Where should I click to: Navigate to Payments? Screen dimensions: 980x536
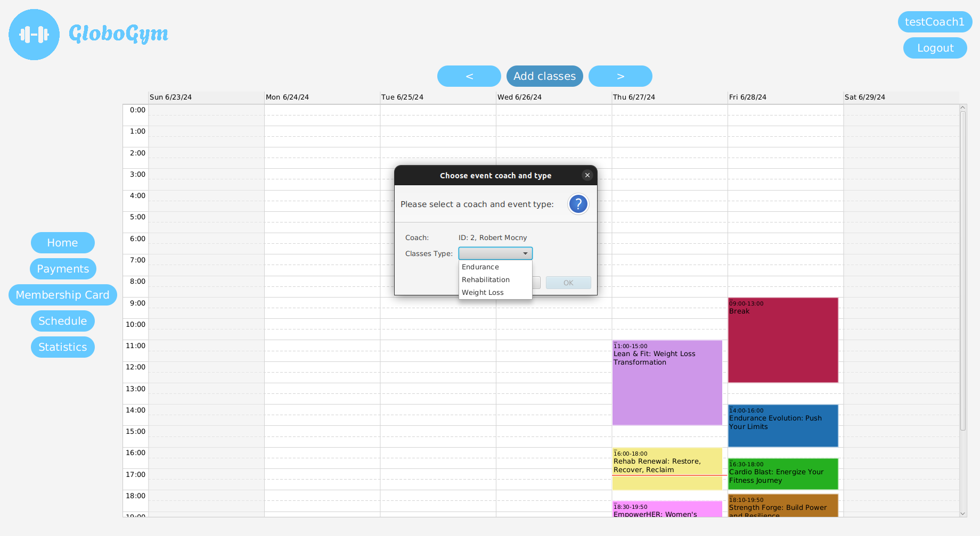click(63, 269)
